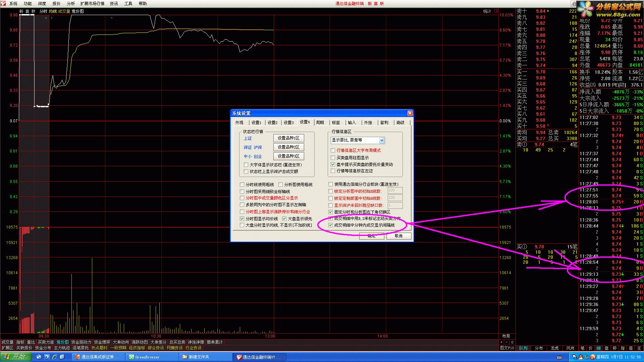This screenshot has height=362, width=644.
Task: Toggle 分时图显示均价线 checkbox
Action: [x=242, y=219]
